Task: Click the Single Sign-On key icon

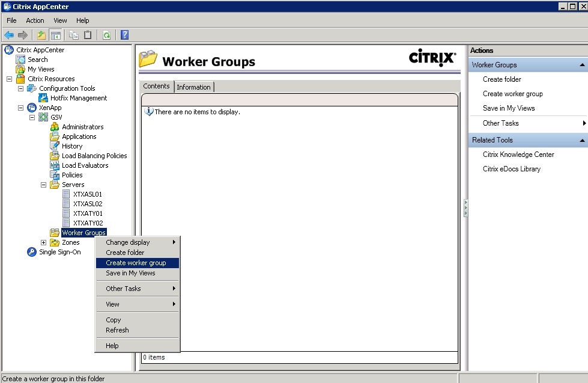Action: click(32, 252)
